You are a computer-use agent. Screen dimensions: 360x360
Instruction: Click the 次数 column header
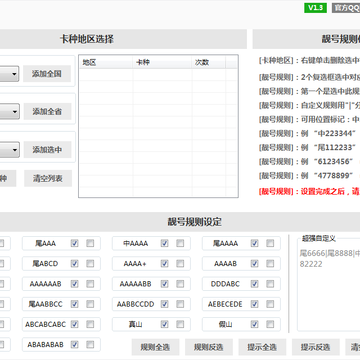pyautogui.click(x=209, y=62)
